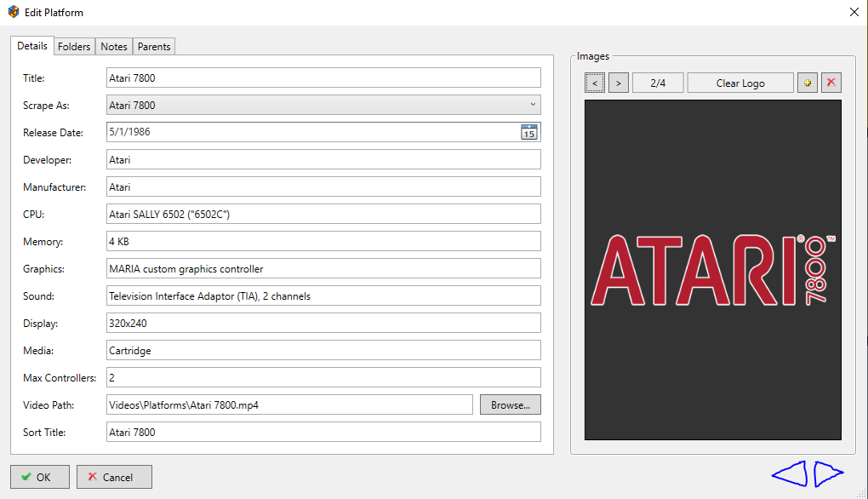
Task: Edit the Display resolution field
Action: 323,323
